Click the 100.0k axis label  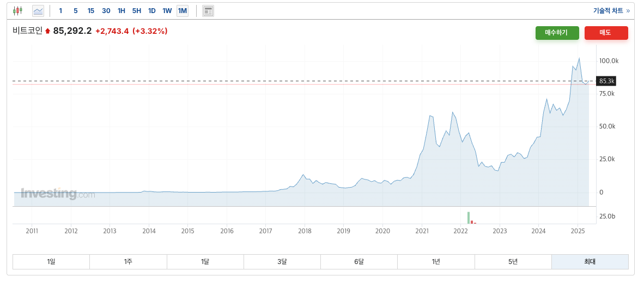point(609,61)
